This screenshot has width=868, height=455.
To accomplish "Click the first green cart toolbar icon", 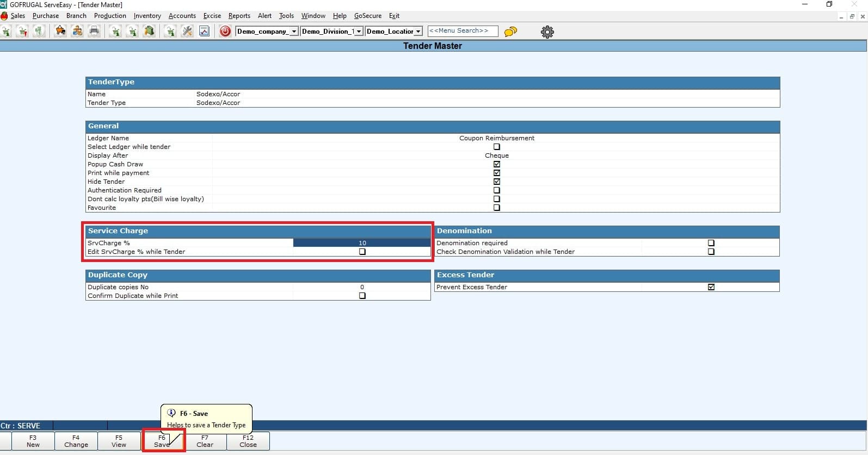I will point(6,32).
